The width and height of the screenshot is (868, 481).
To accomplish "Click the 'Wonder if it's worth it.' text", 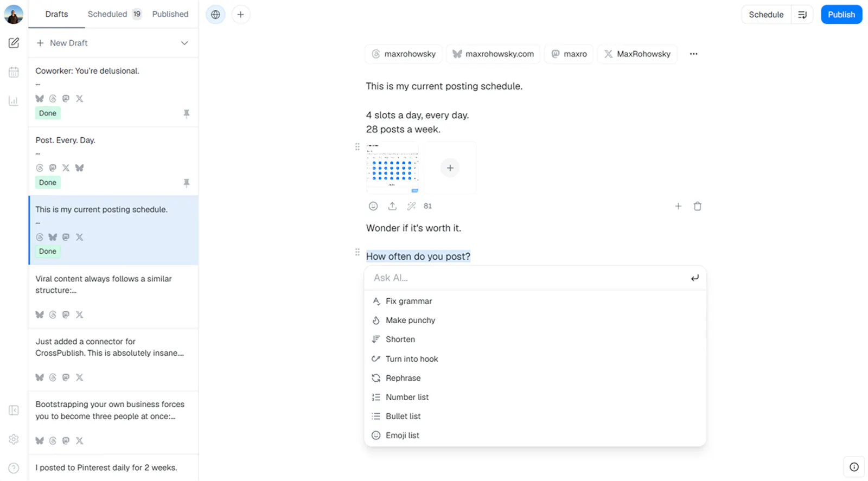I will tap(413, 228).
